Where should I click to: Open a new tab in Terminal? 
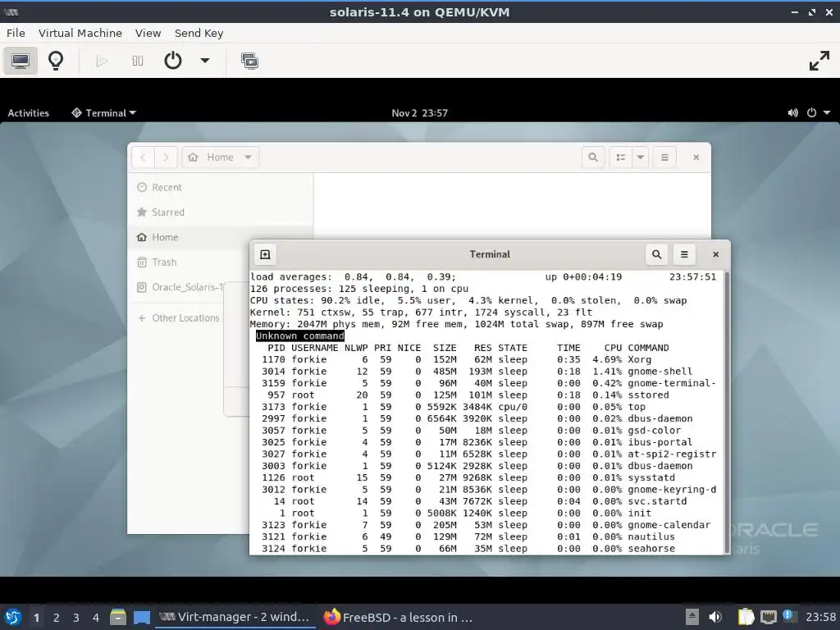pos(265,254)
